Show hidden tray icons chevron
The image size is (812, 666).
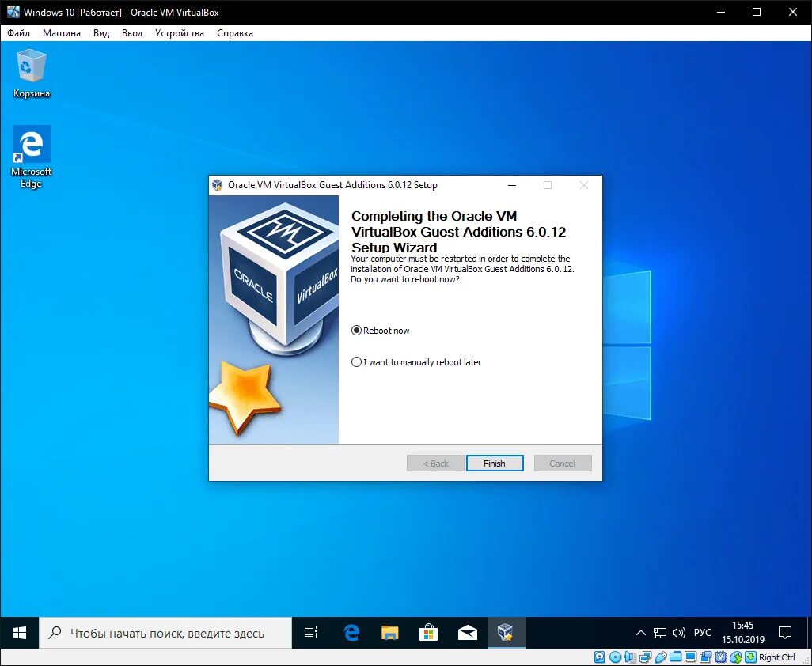pyautogui.click(x=640, y=632)
